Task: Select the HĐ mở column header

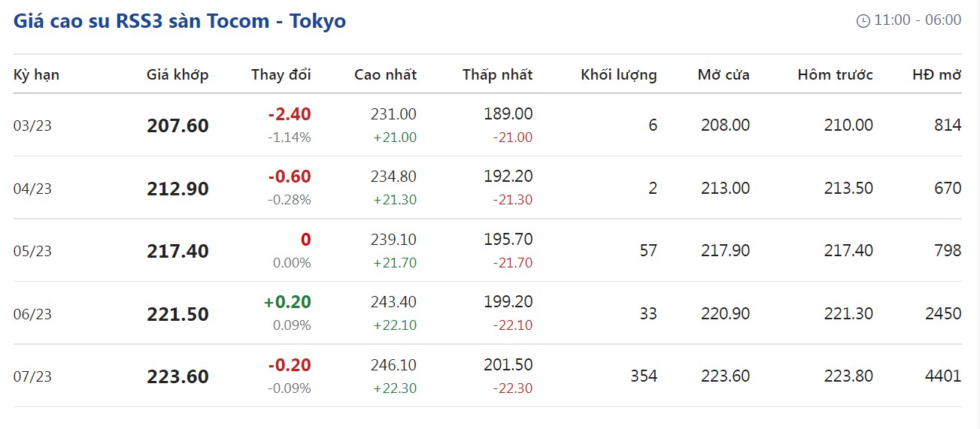Action: [936, 74]
